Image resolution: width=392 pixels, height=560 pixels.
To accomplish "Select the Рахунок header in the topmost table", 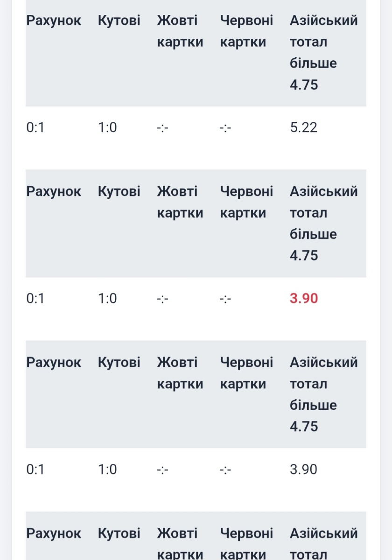I will (54, 21).
